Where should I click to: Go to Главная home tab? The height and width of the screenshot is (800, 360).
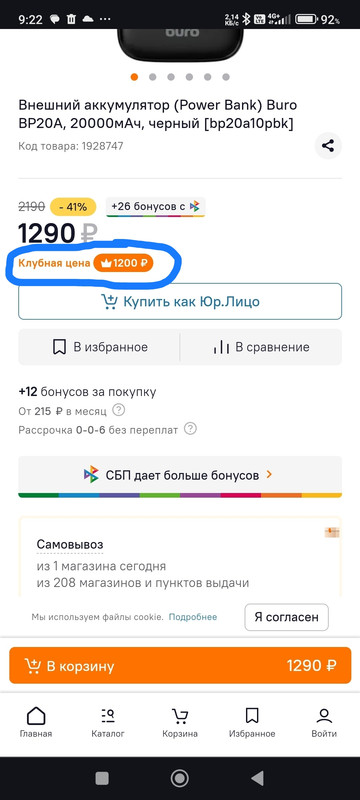(36, 723)
